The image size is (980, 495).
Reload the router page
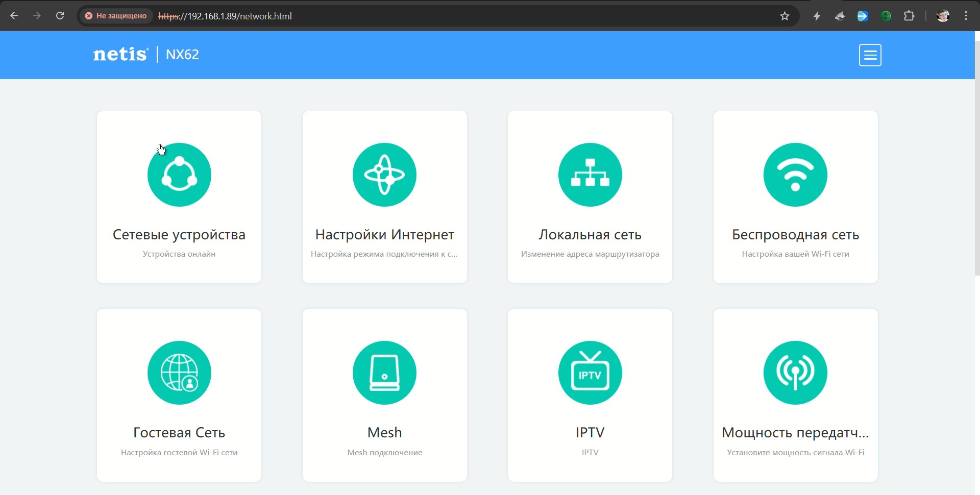pyautogui.click(x=60, y=16)
